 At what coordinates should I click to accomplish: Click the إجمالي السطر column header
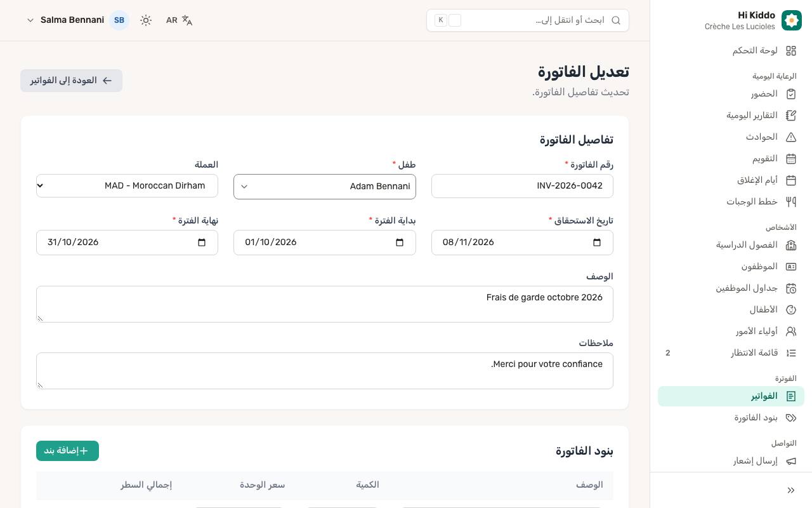[147, 485]
